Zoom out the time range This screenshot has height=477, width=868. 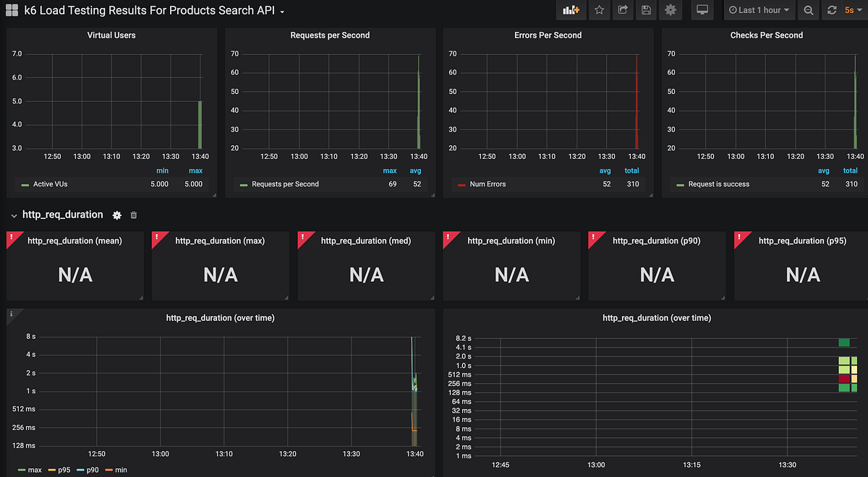pyautogui.click(x=808, y=10)
